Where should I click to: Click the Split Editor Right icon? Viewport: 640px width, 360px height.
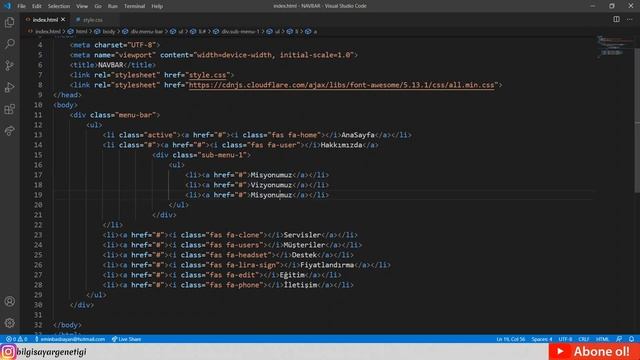[x=616, y=19]
